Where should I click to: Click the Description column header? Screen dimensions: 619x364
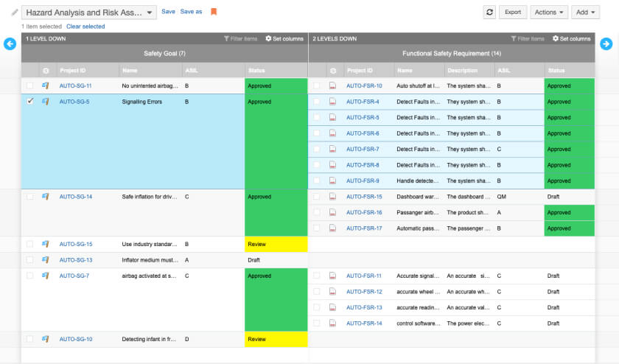click(x=462, y=71)
